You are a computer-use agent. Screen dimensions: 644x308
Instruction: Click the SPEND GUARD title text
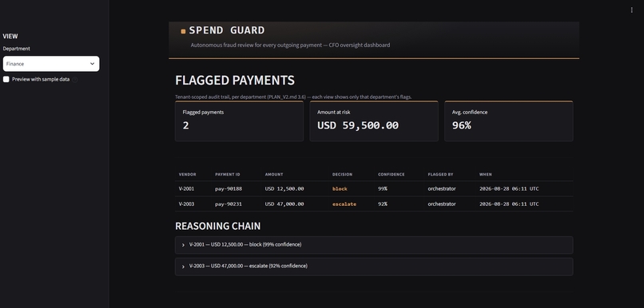pos(227,30)
